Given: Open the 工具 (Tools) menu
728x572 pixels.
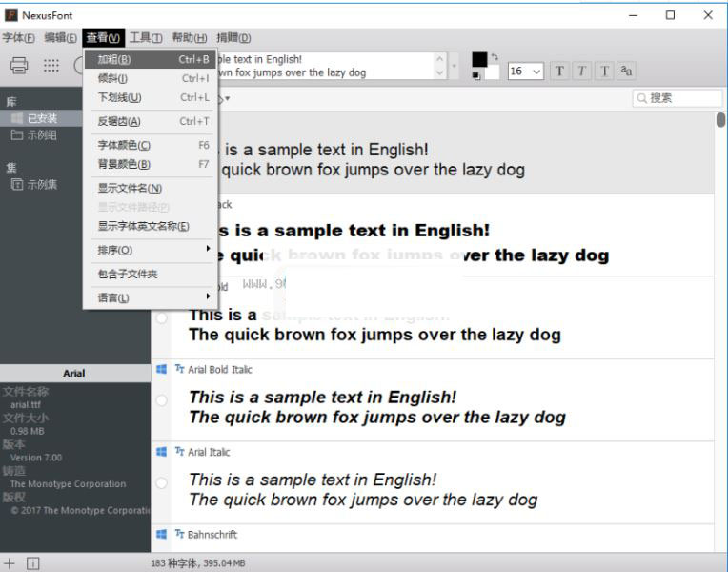Looking at the screenshot, I should [x=145, y=38].
